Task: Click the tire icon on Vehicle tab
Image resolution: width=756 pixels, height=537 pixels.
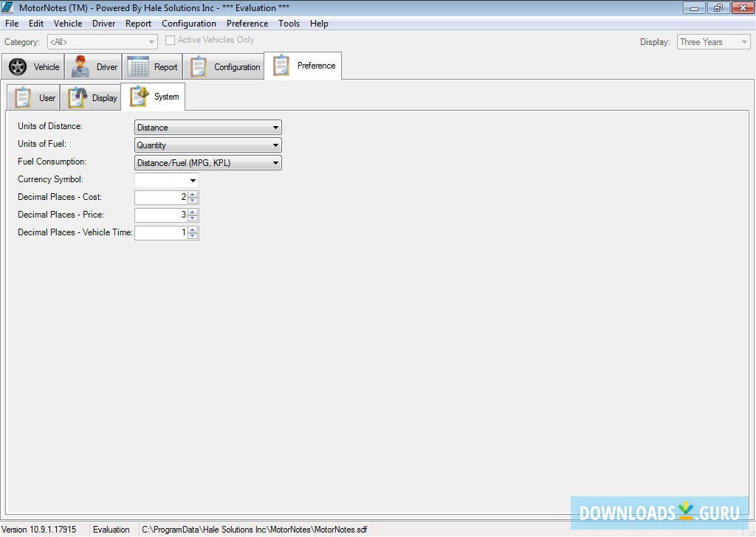Action: point(18,67)
